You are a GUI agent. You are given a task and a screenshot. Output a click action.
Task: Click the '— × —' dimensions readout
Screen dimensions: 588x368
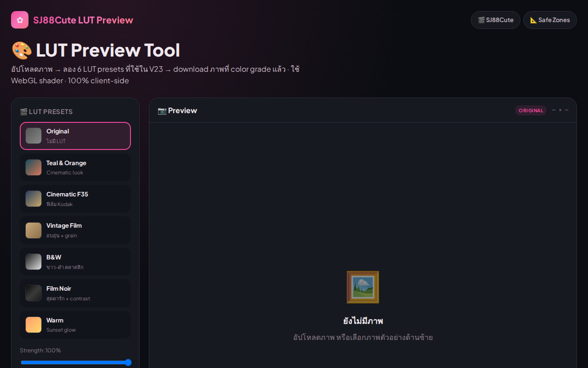[x=560, y=110]
